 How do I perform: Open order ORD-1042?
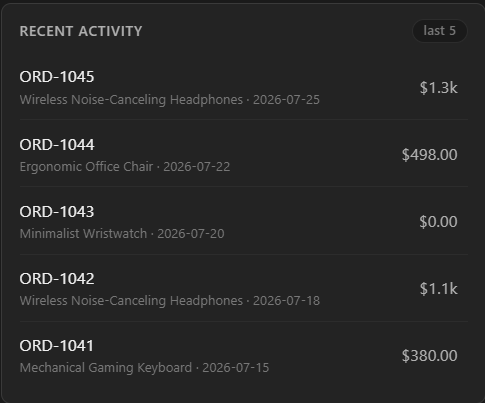(244, 288)
